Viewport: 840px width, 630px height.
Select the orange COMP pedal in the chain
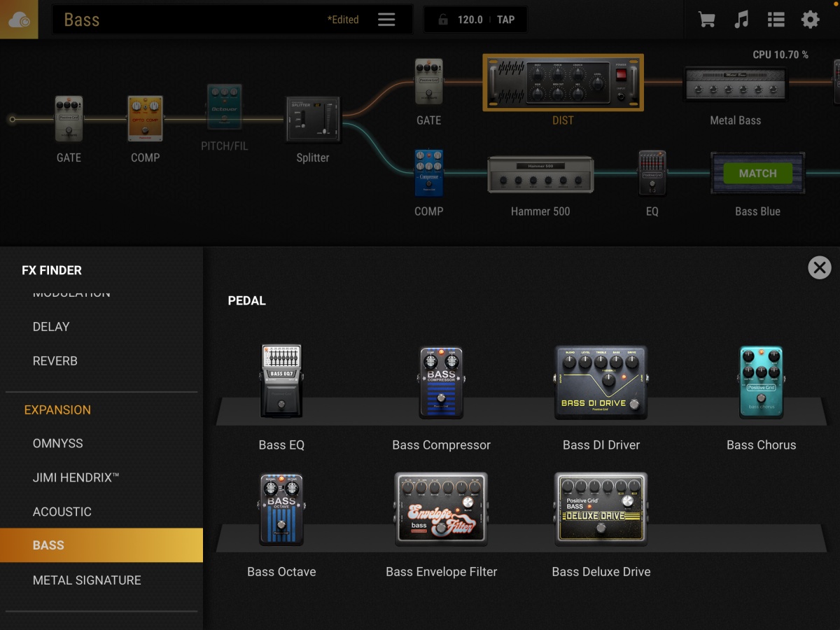[x=145, y=119]
